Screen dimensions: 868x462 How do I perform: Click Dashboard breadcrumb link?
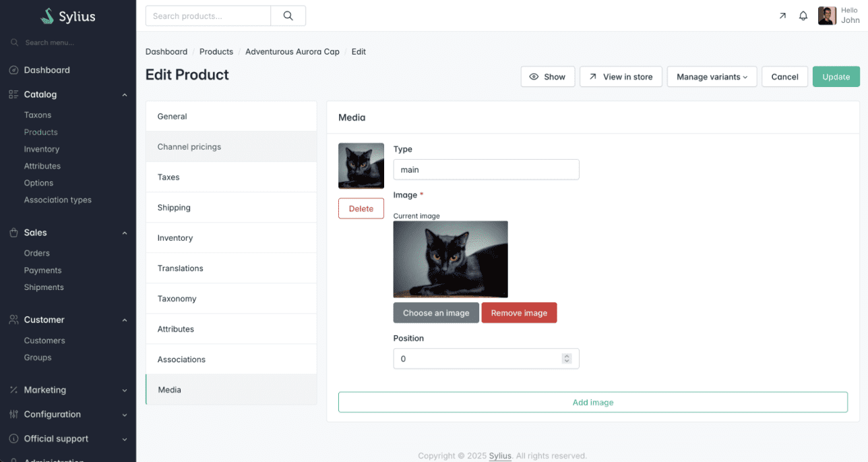pyautogui.click(x=166, y=51)
